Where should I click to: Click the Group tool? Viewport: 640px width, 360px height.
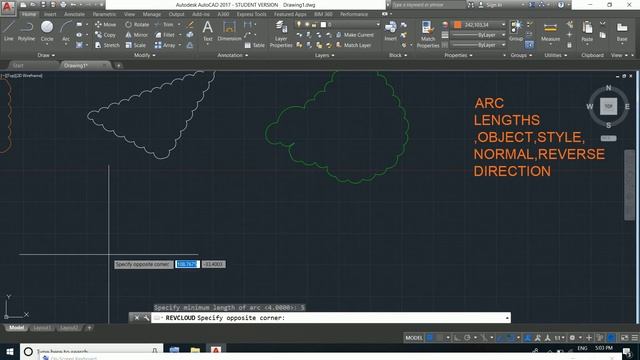tap(516, 31)
